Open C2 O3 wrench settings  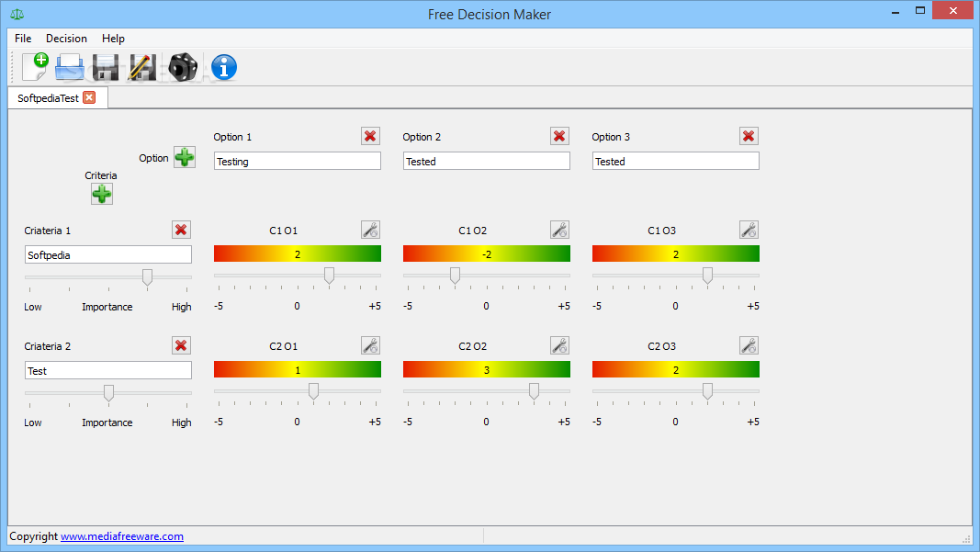[749, 345]
